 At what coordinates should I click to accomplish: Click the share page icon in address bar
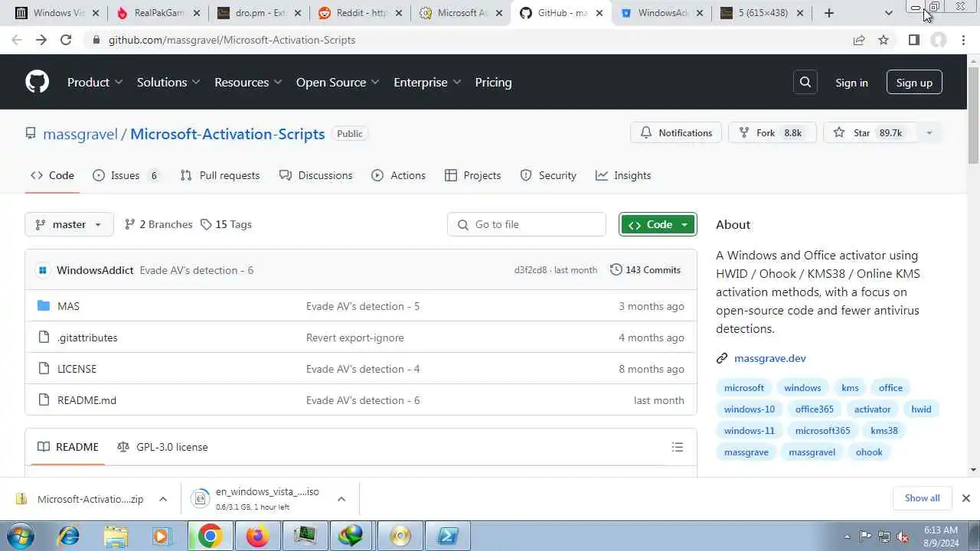coord(859,40)
